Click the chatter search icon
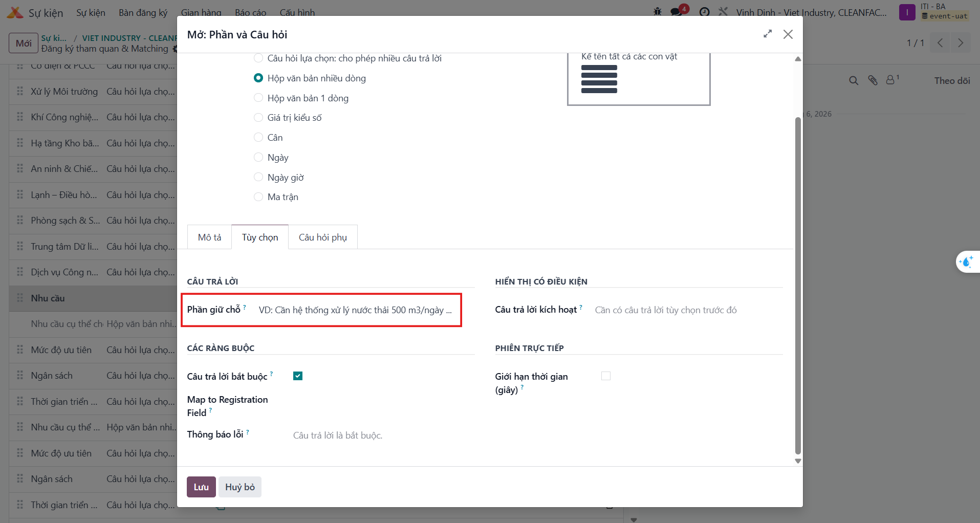Image resolution: width=980 pixels, height=523 pixels. [854, 80]
